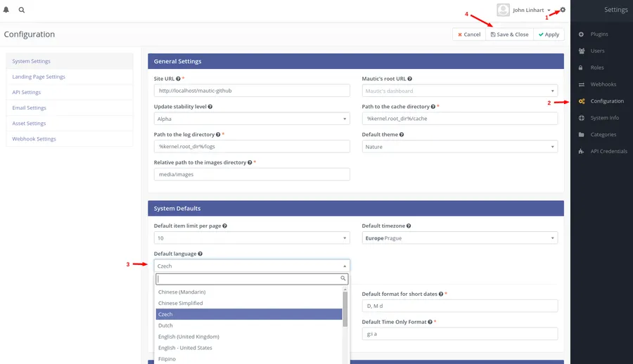Select Asset Settings tab
633x364 pixels.
click(x=70, y=124)
